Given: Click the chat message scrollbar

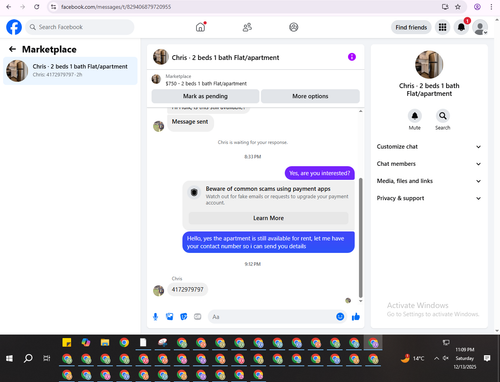Looking at the screenshot, I should [360, 238].
